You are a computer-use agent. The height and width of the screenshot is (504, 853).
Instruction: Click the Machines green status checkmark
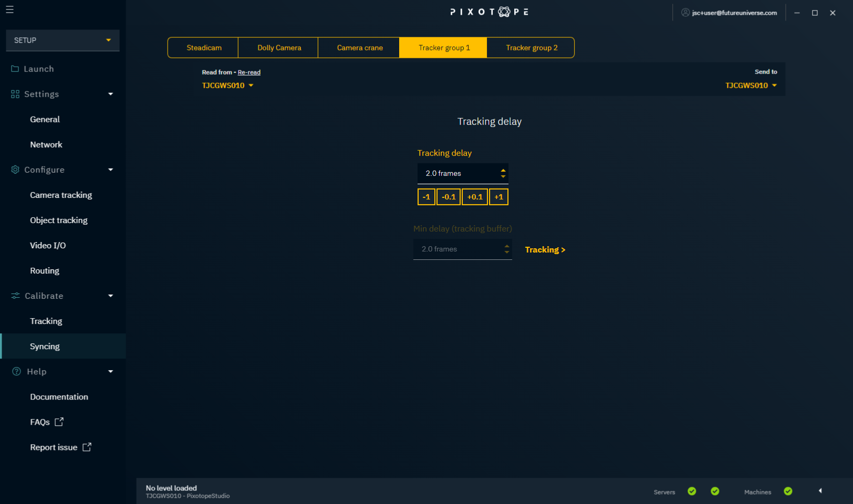pos(788,491)
